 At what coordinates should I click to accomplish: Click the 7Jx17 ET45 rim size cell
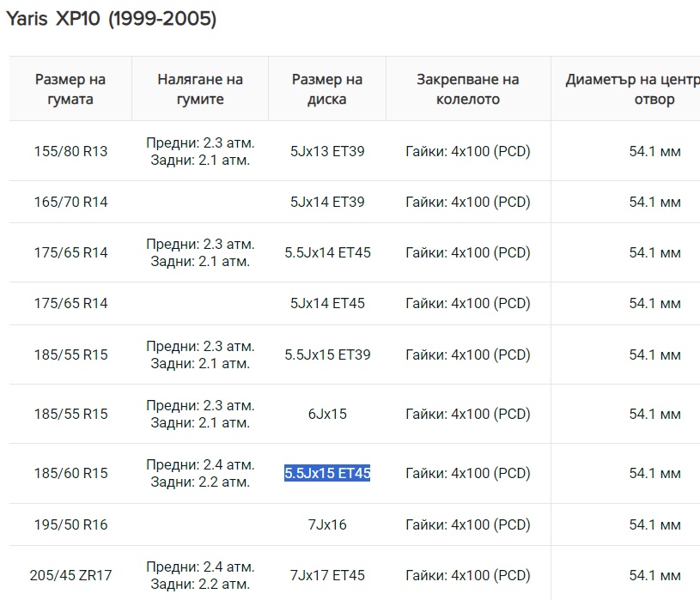(x=327, y=575)
